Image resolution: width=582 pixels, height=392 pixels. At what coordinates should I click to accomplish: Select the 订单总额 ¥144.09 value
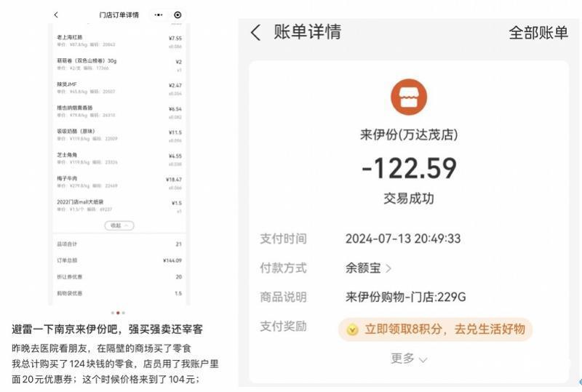(x=172, y=260)
